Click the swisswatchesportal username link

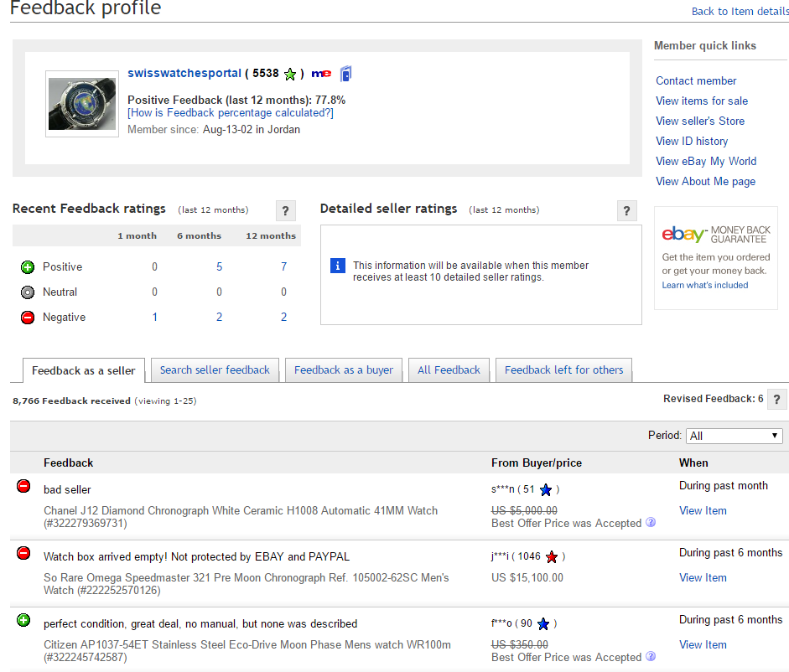tap(184, 74)
